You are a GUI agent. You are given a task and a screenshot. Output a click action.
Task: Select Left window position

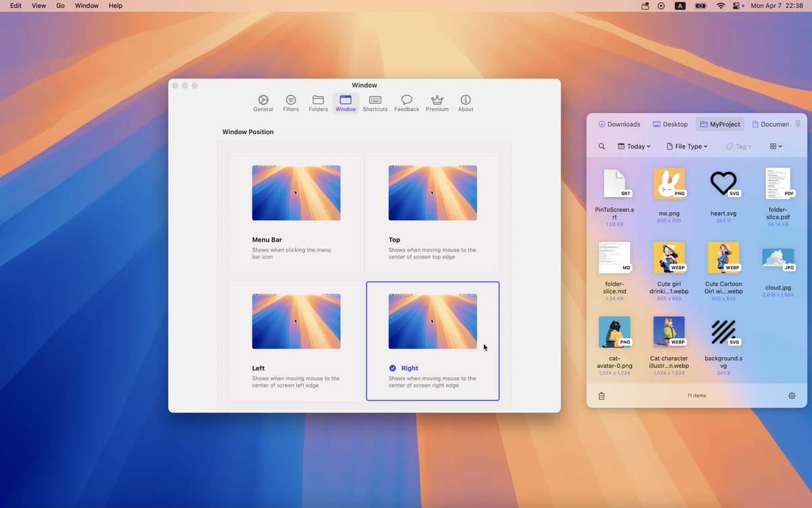(296, 341)
